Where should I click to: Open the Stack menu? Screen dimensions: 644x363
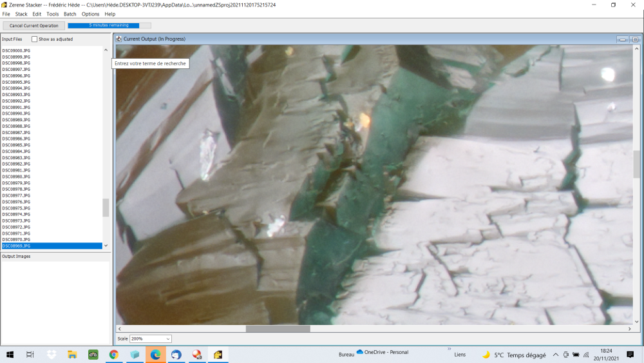coord(21,14)
